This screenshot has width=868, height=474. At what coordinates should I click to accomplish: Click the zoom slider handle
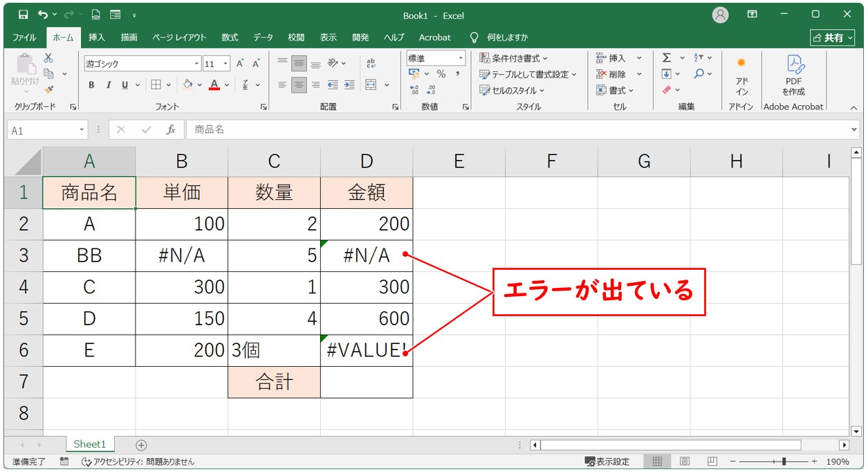click(784, 462)
